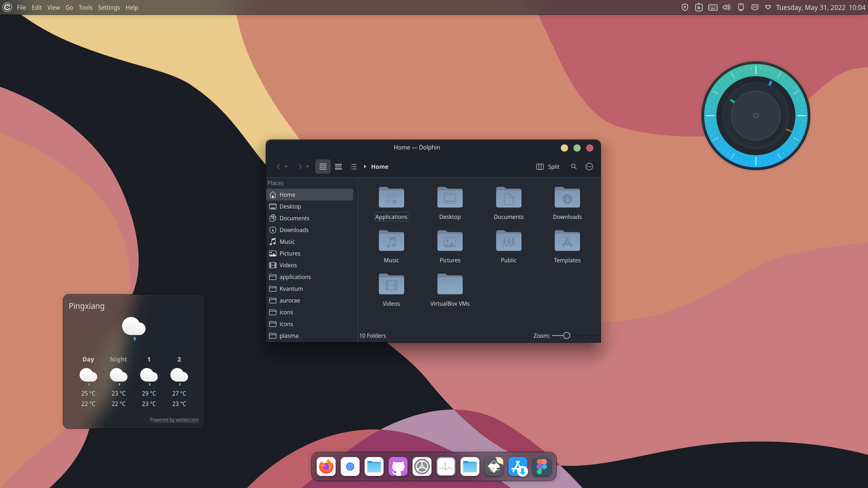This screenshot has width=868, height=488.
Task: Select the Documents folder icon in file view
Action: pyautogui.click(x=509, y=197)
